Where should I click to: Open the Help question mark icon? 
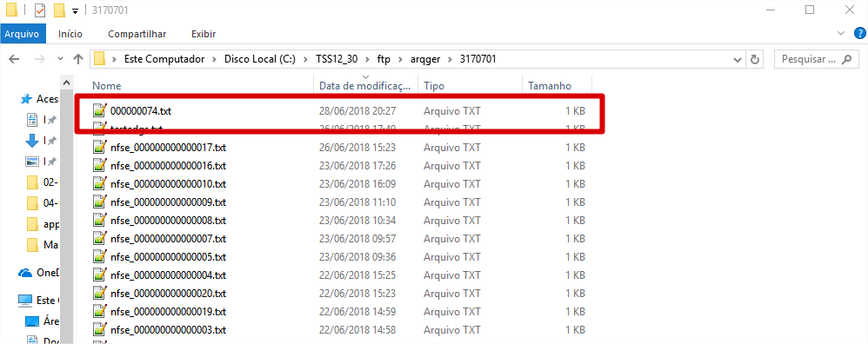pyautogui.click(x=859, y=33)
